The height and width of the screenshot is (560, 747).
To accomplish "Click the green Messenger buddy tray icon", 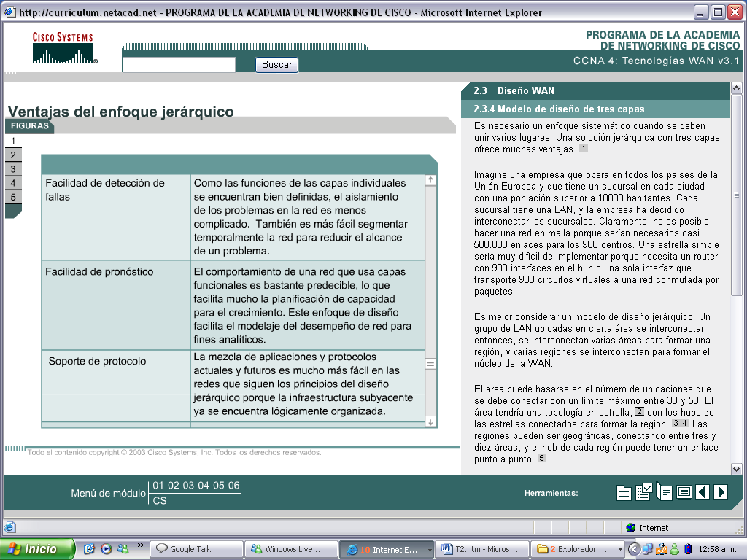I will point(675,549).
